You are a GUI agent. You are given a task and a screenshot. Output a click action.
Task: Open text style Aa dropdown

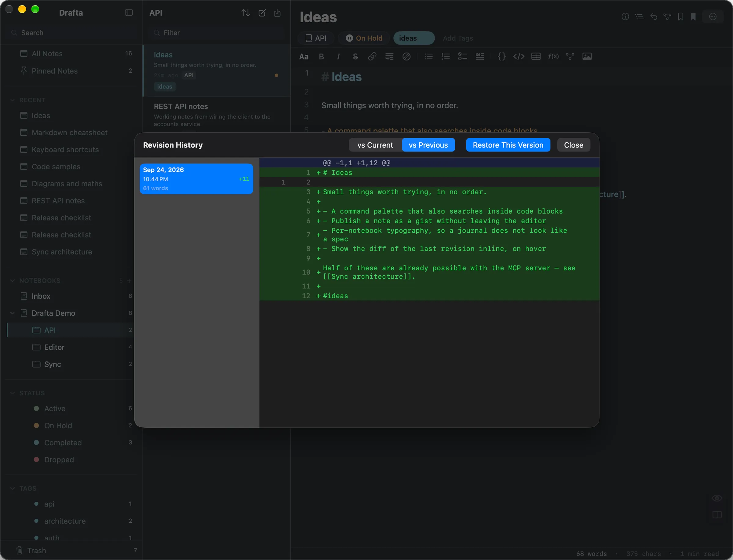point(304,57)
